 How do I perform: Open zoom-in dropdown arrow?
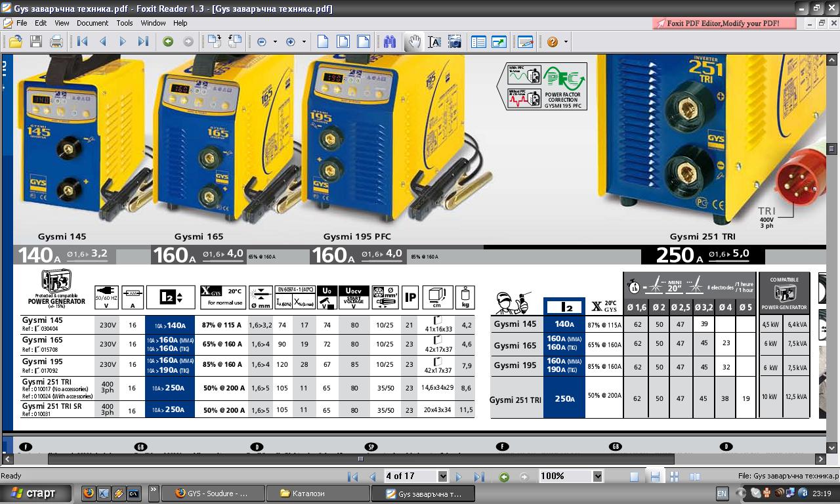[304, 42]
